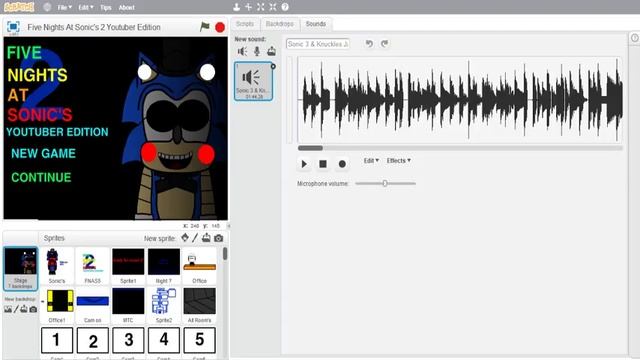The image size is (640, 360).
Task: Select the sprite showing number 5
Action: coord(200,340)
